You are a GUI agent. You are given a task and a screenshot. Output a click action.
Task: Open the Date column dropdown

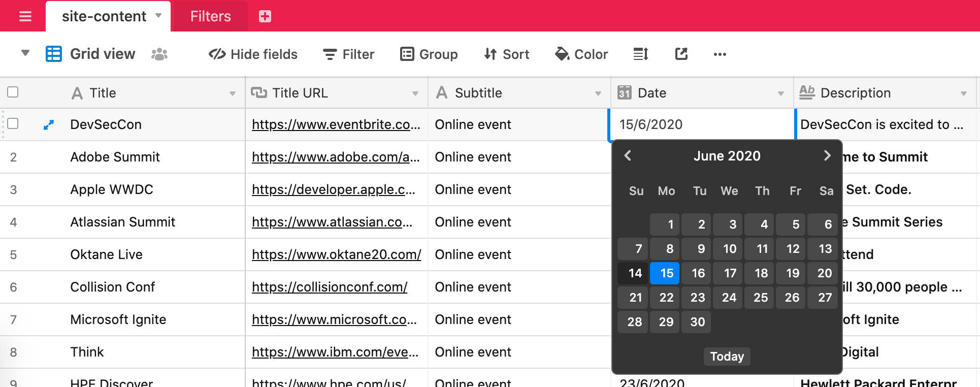tap(781, 93)
